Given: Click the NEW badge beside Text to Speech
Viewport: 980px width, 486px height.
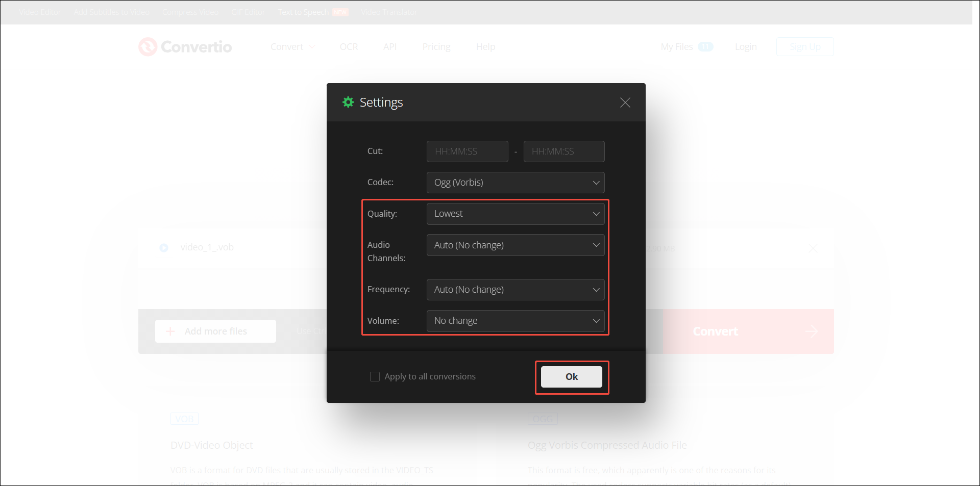Looking at the screenshot, I should (x=341, y=12).
